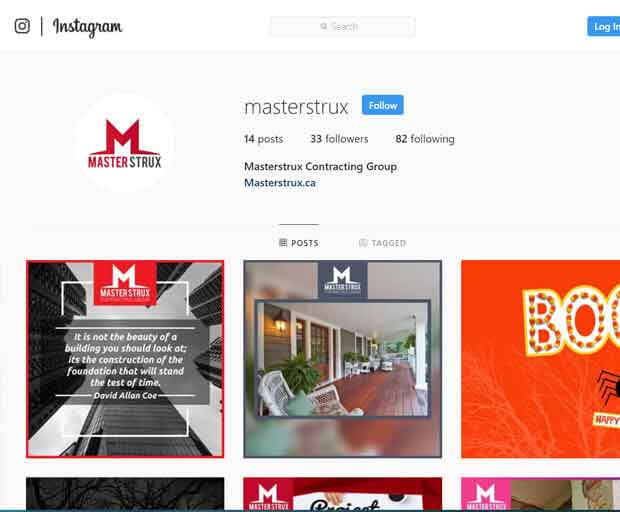Follow the masterstrux account
Screen dimensions: 620x512
[382, 105]
